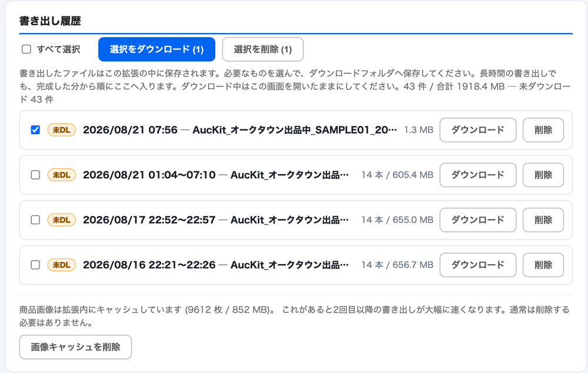This screenshot has height=373, width=588.
Task: Click the file name AucKit_オークタウン出品中_SAMPLE01
Action: tap(295, 130)
